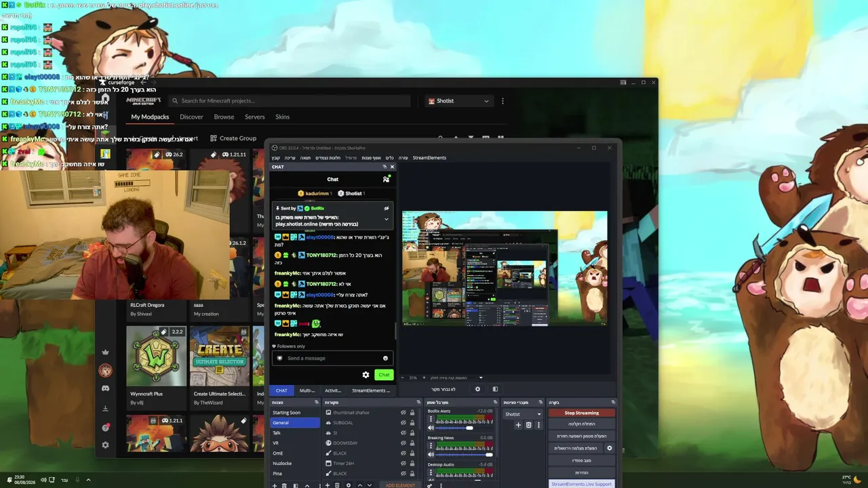Open advanced audio properties in mixer
The height and width of the screenshot is (488, 868).
click(430, 485)
